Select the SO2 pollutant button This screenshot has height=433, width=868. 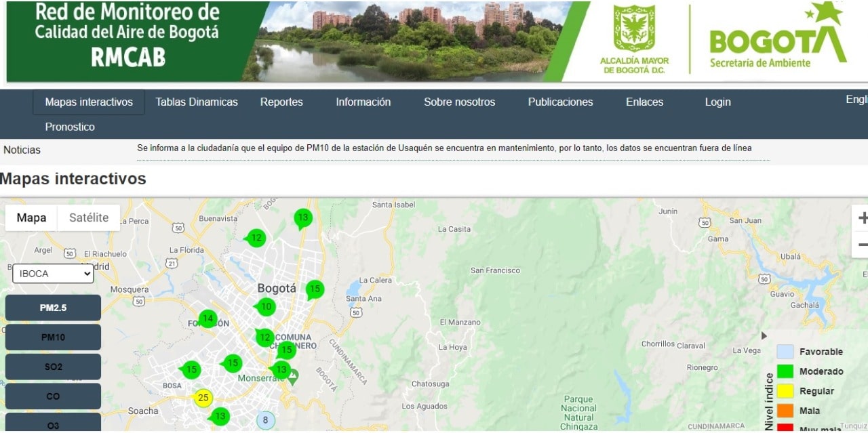53,367
